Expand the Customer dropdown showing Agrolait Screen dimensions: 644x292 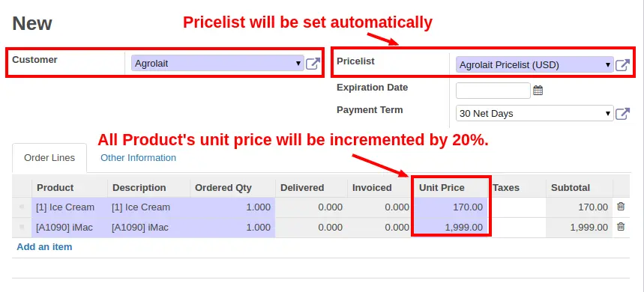point(217,64)
